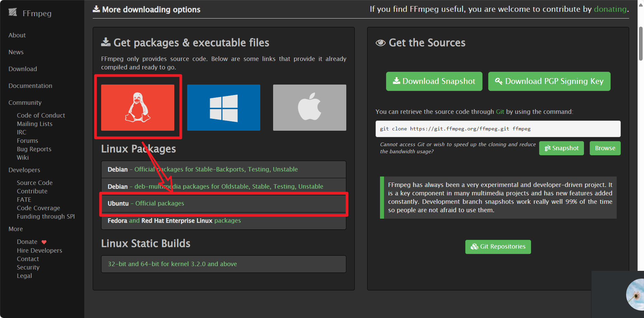Open the Source Code sidebar link
Viewport: 644px width, 318px height.
pyautogui.click(x=35, y=183)
